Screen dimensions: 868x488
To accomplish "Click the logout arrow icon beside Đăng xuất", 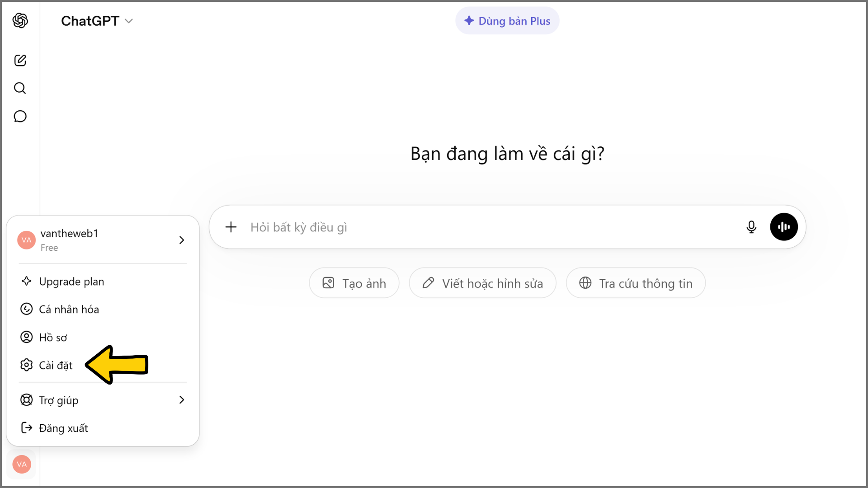I will point(27,428).
